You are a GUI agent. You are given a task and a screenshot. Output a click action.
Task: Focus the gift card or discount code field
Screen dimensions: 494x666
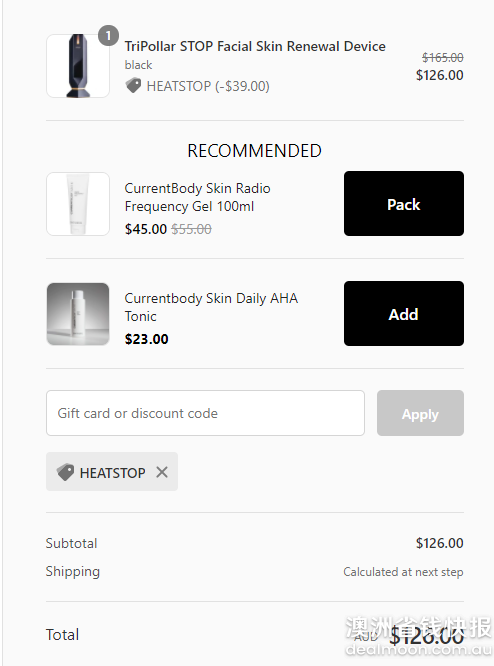tap(205, 413)
